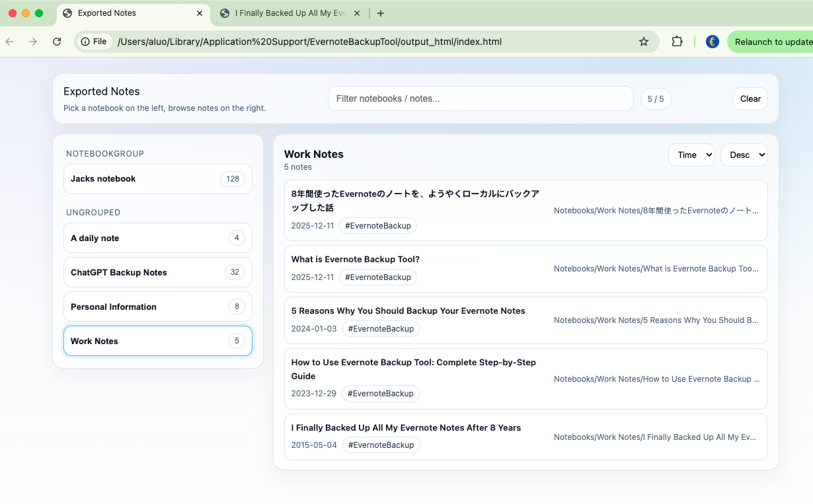Click the seahorse profile avatar icon
The height and width of the screenshot is (504, 813).
tap(712, 41)
